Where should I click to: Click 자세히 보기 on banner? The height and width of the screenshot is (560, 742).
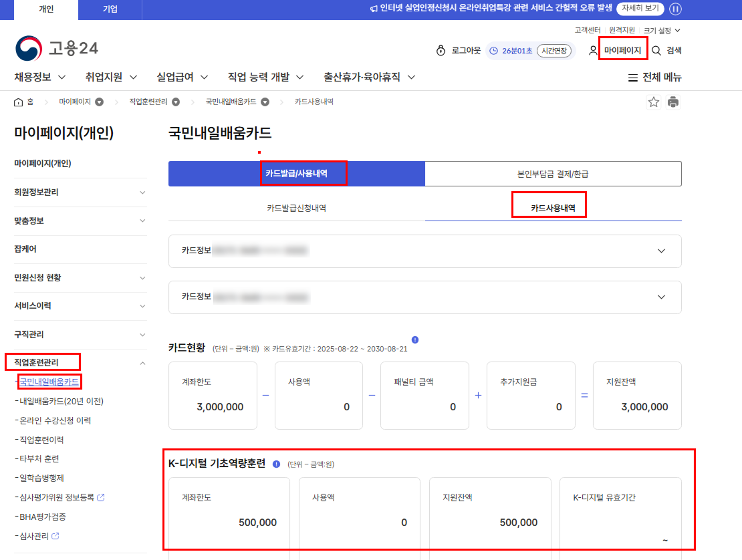point(640,8)
